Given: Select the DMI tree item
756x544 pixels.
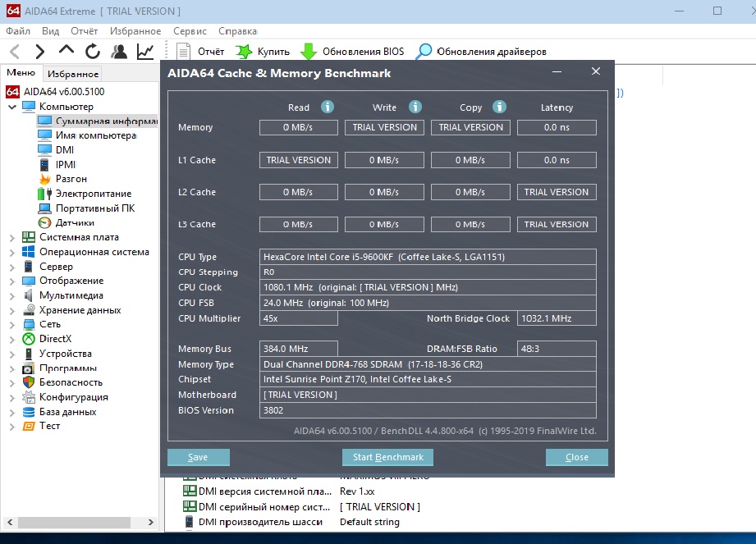Looking at the screenshot, I should 56,150.
